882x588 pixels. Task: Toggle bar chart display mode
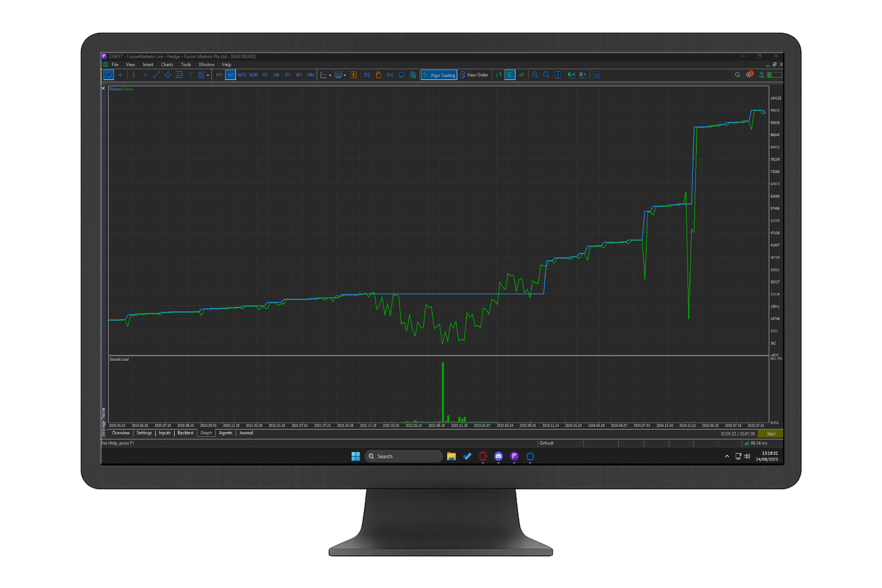pyautogui.click(x=499, y=75)
